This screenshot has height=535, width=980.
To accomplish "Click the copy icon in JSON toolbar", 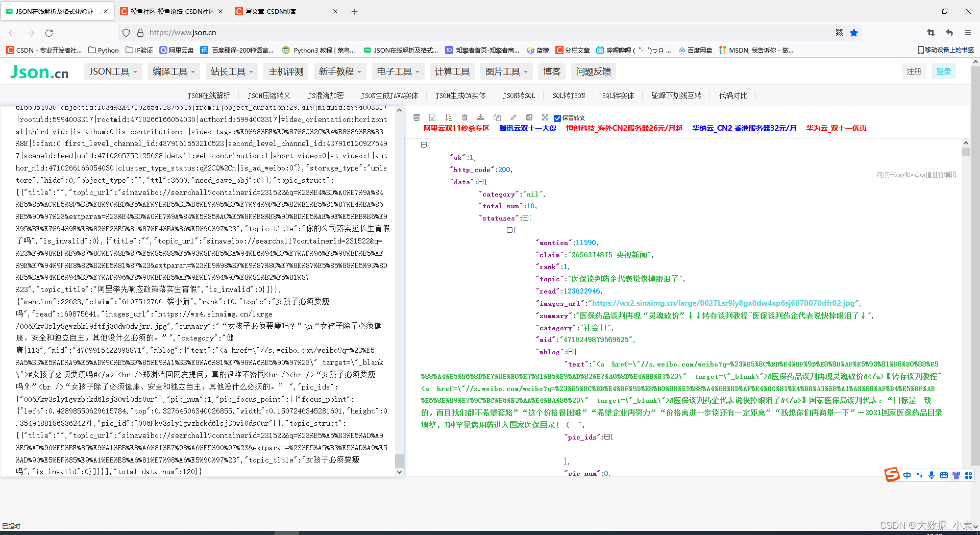I will 497,117.
